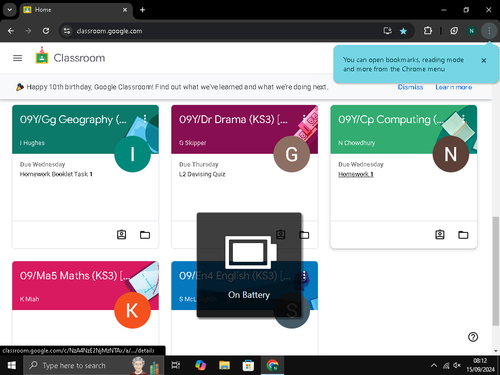Viewport: 500px width, 375px height.
Task: Open Computing class Drive folder
Action: 463,235
